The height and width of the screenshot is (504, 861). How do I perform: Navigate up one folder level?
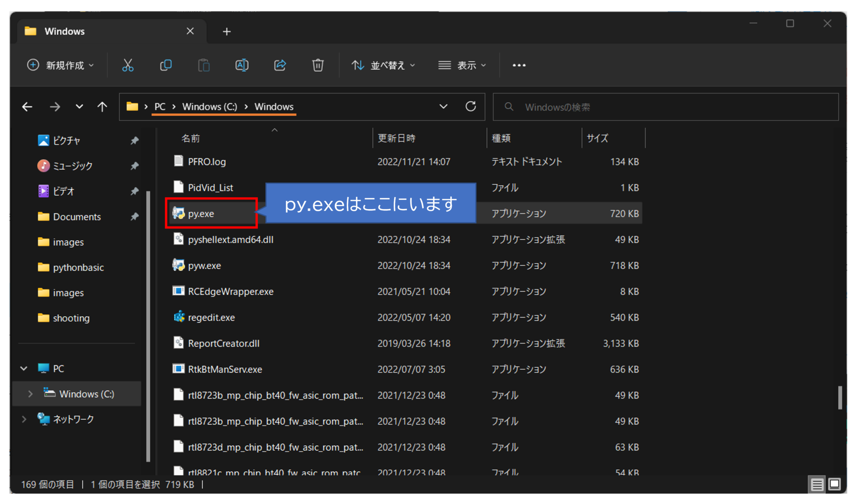pyautogui.click(x=102, y=106)
